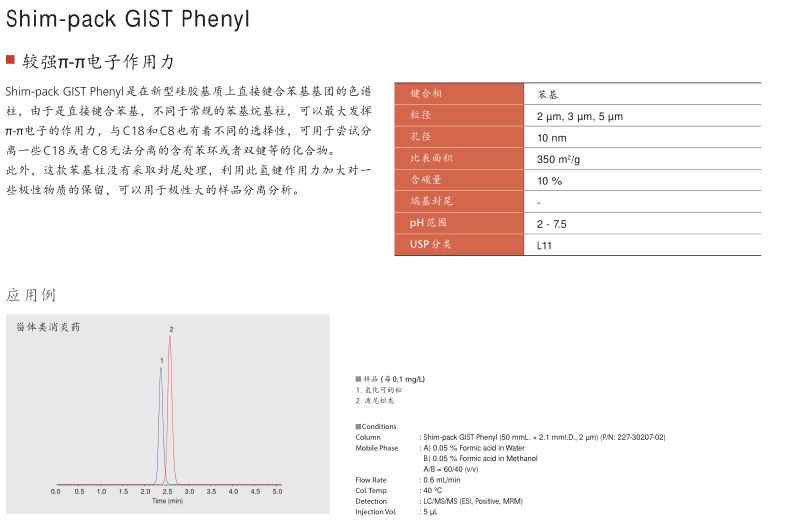The height and width of the screenshot is (529, 810).
Task: Click the 孔径 row label in table
Action: click(420, 137)
